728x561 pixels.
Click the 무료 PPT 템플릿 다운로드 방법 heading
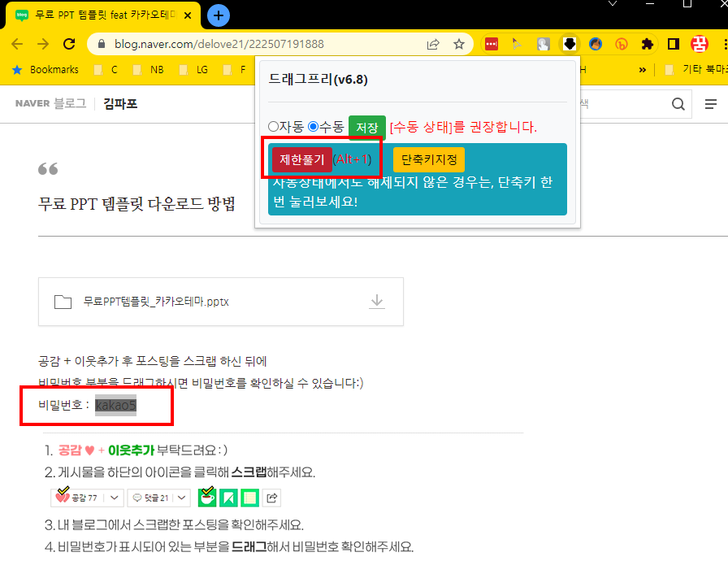(x=136, y=203)
